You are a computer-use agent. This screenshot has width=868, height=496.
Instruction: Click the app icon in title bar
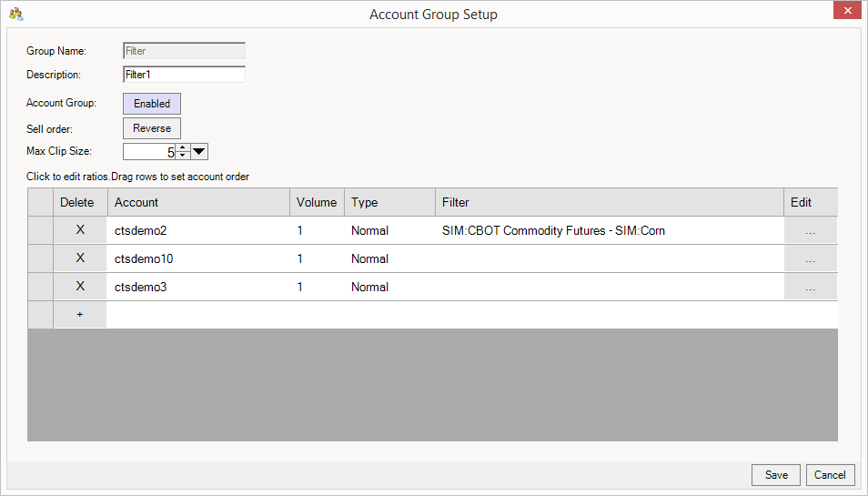click(x=15, y=14)
